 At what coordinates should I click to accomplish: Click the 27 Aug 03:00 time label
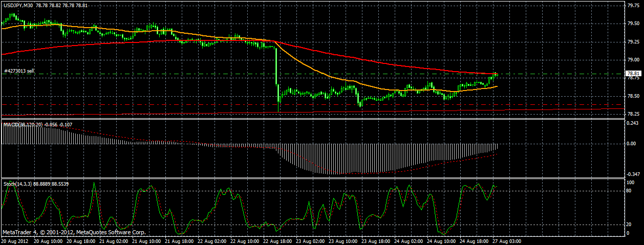pos(506,240)
